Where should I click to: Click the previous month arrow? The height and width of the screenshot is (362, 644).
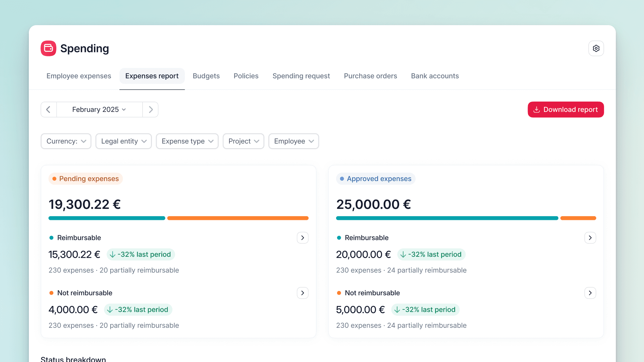(x=48, y=110)
